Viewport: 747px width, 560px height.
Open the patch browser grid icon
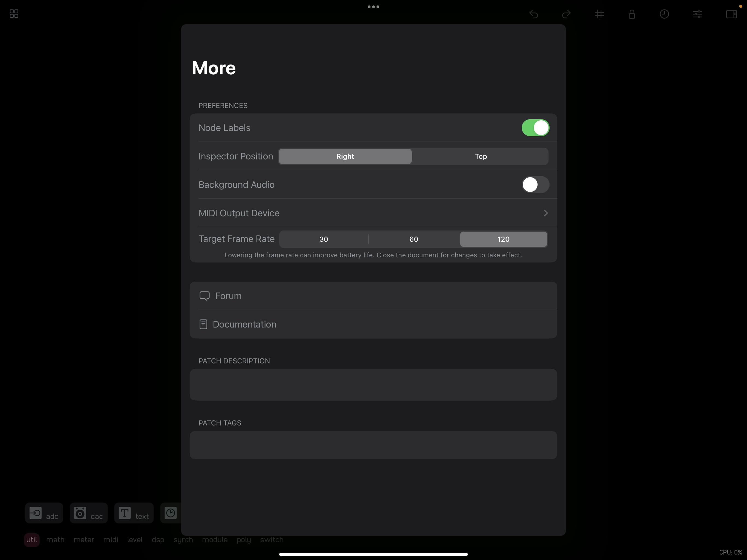(14, 13)
